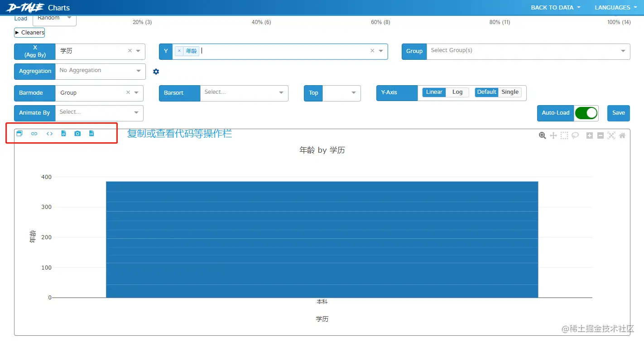Select the Lasso Select tool
Viewport: 644px width, 343px height.
click(575, 135)
